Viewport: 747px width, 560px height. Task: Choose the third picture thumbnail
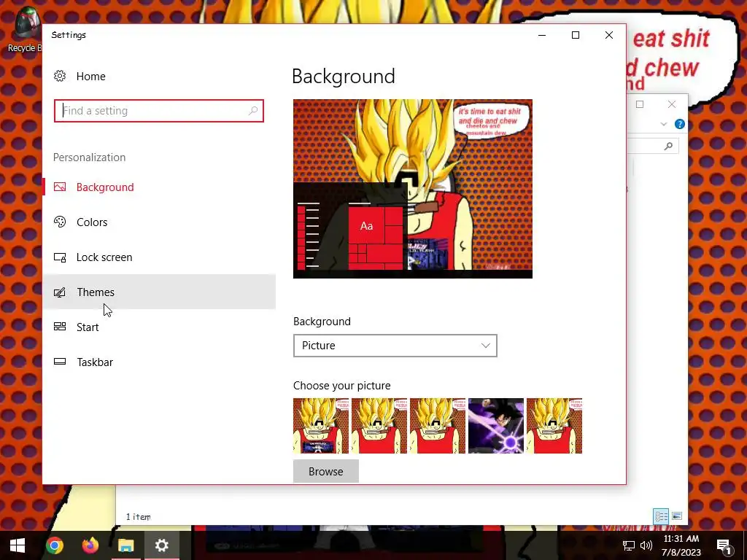click(438, 426)
